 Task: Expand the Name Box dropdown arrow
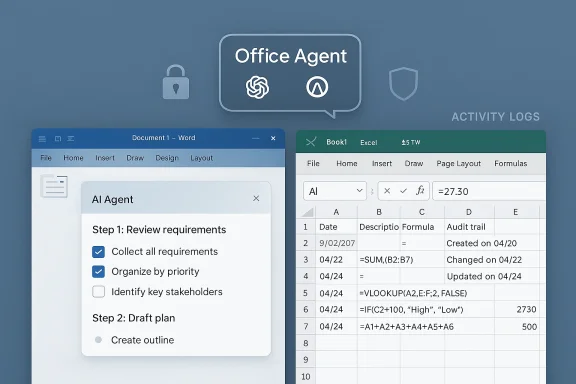coord(359,190)
